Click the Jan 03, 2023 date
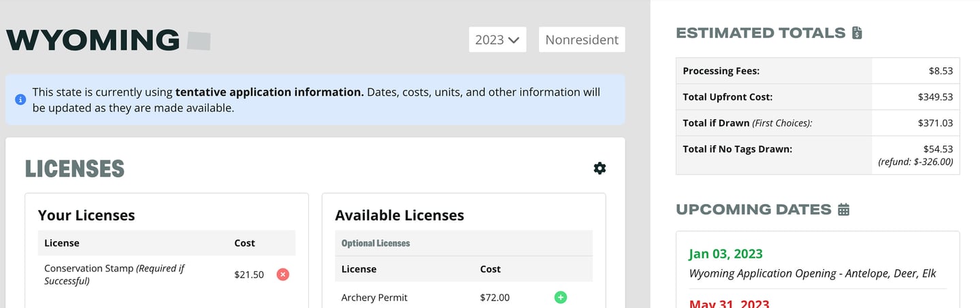 tap(725, 254)
